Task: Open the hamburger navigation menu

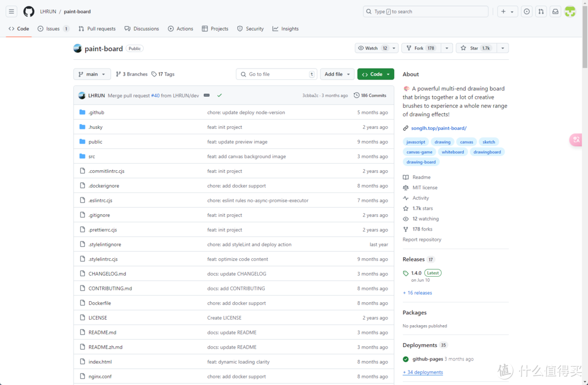Action: [11, 11]
